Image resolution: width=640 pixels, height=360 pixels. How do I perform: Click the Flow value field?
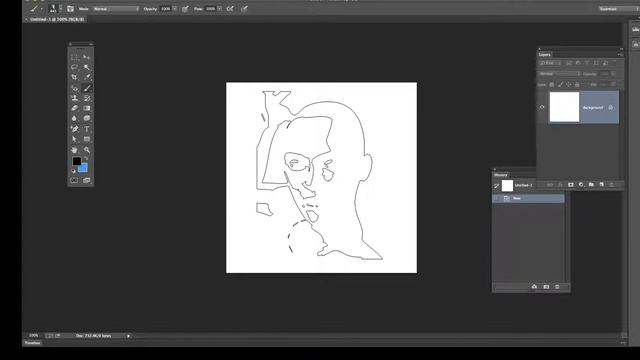point(211,9)
